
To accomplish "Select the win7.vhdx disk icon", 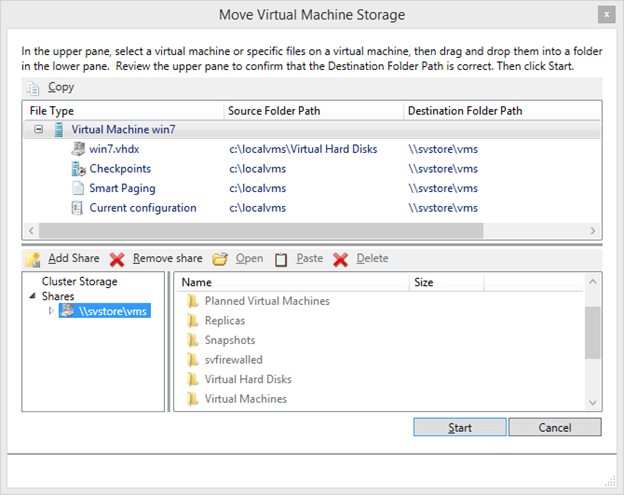I will pyautogui.click(x=79, y=149).
